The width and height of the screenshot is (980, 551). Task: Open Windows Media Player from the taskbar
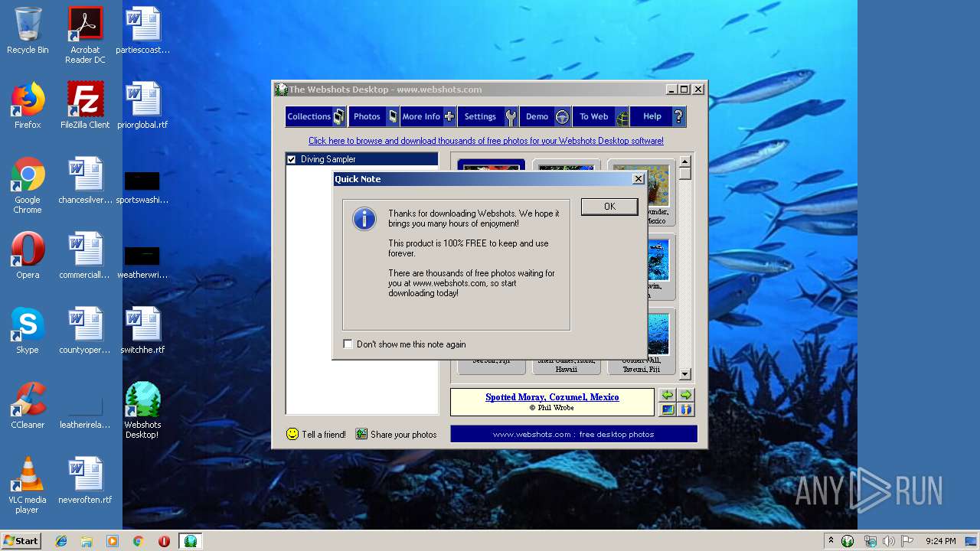coord(113,541)
